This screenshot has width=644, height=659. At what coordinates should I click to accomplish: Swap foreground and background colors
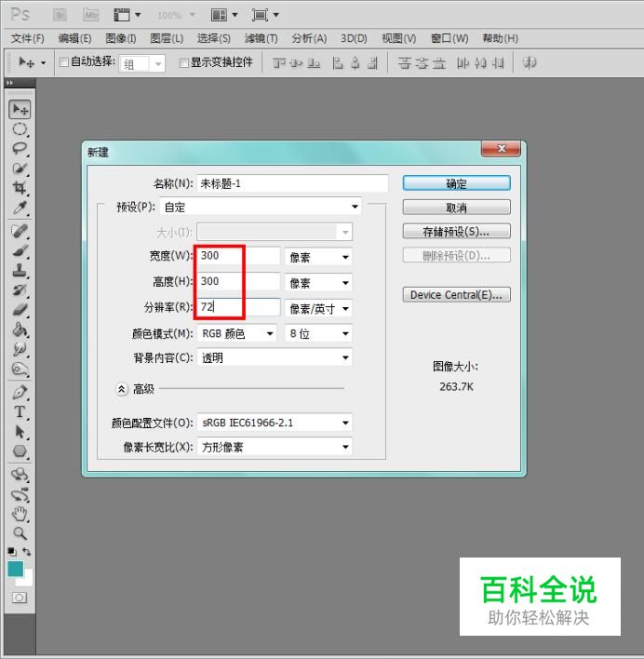(x=26, y=551)
